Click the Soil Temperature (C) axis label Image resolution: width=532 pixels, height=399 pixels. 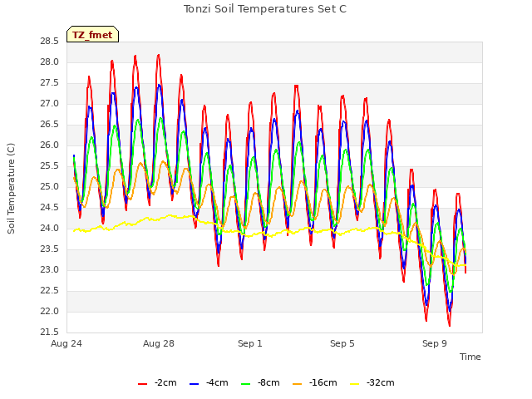click(11, 189)
